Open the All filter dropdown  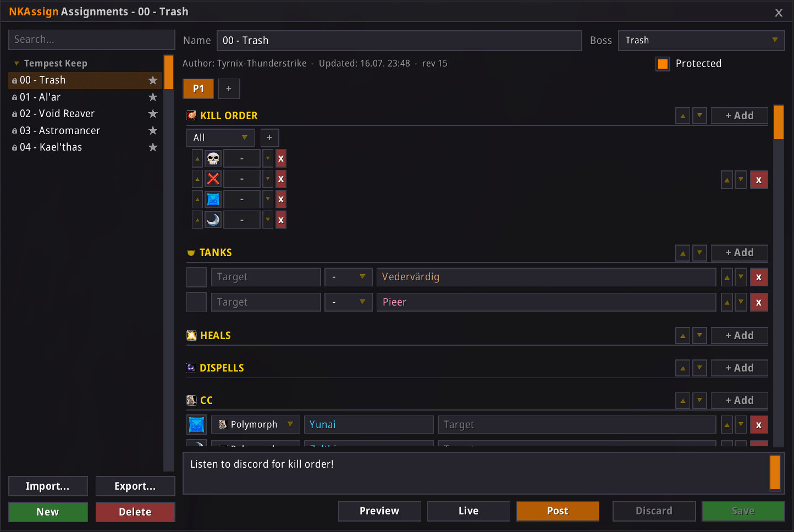220,138
